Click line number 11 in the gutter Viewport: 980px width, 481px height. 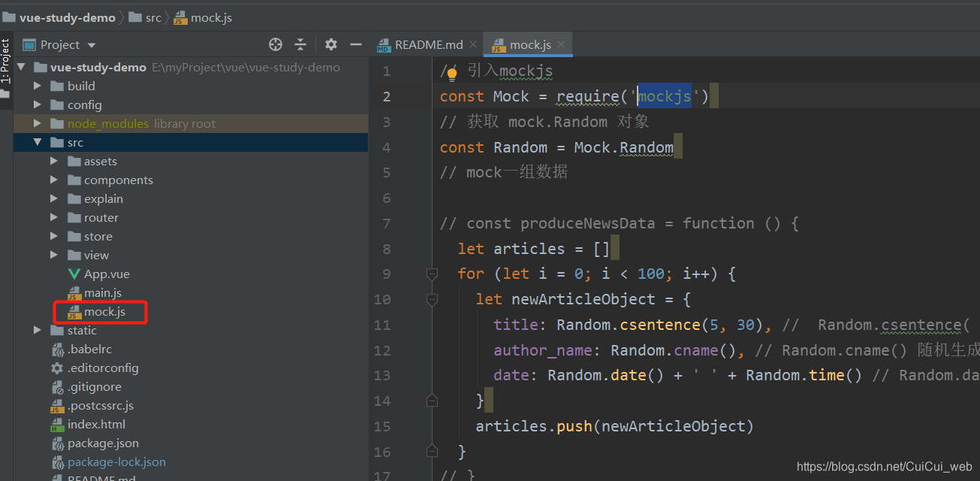point(382,325)
